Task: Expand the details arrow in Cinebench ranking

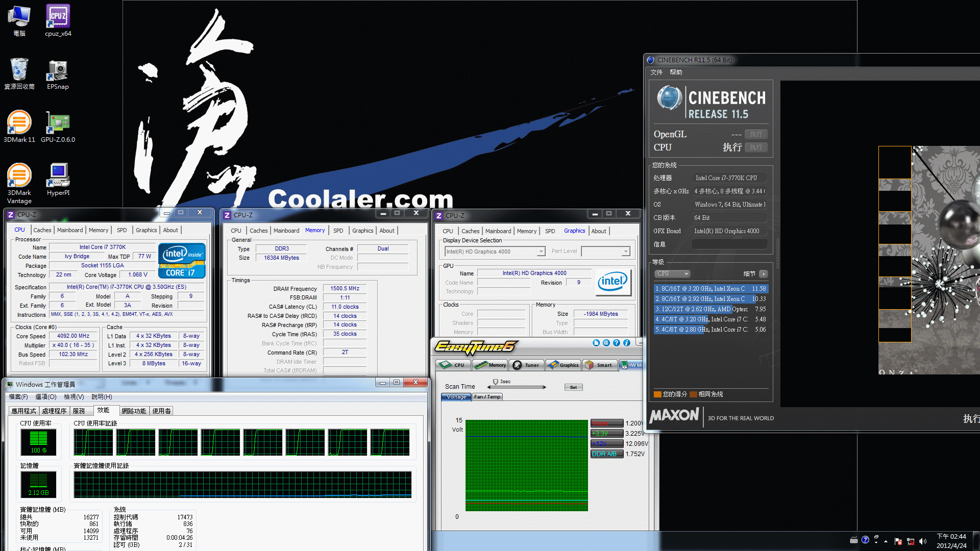Action: point(763,274)
